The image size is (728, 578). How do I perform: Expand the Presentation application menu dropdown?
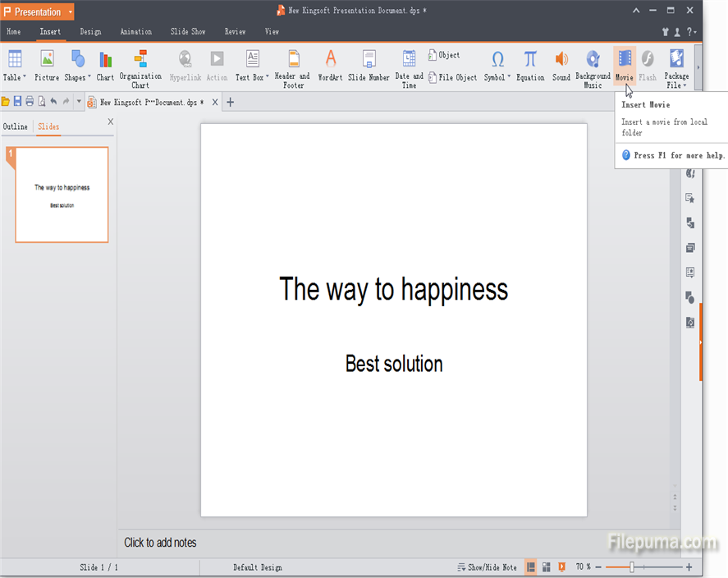click(x=71, y=12)
